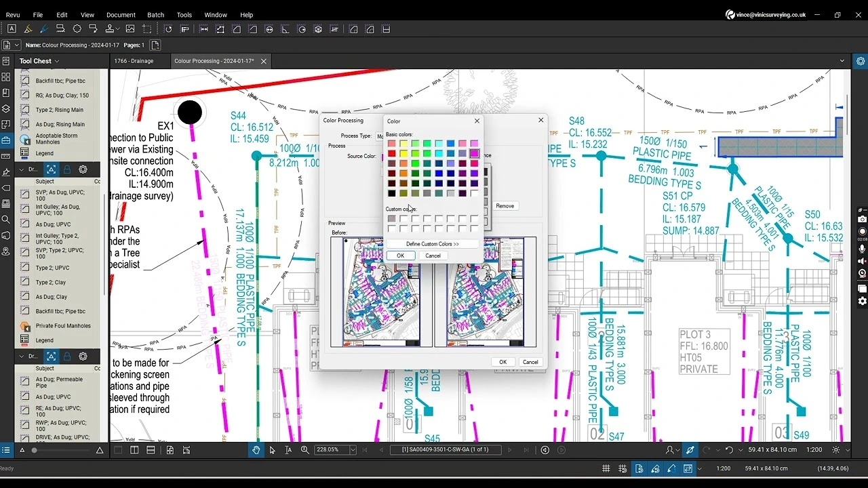This screenshot has height=488, width=868.
Task: Select the text box markup tool
Action: point(12,29)
